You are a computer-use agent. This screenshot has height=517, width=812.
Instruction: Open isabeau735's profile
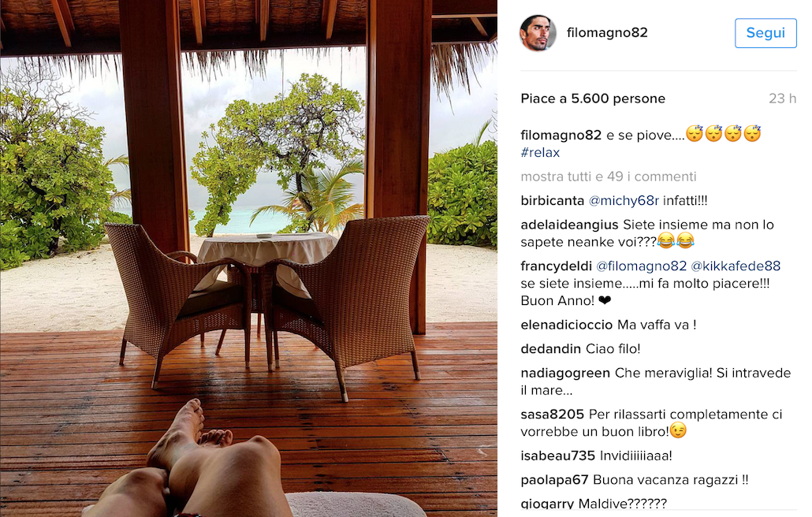click(557, 456)
